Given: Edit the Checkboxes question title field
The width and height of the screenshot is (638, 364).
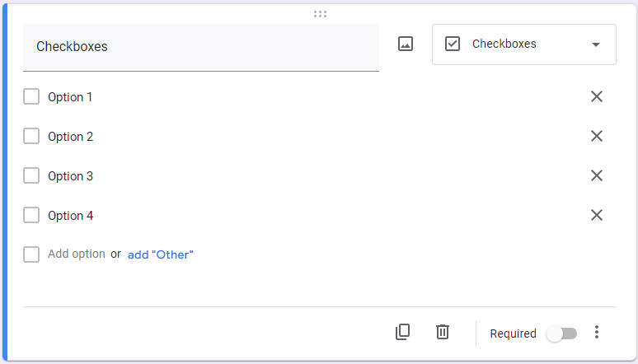Looking at the screenshot, I should (200, 47).
